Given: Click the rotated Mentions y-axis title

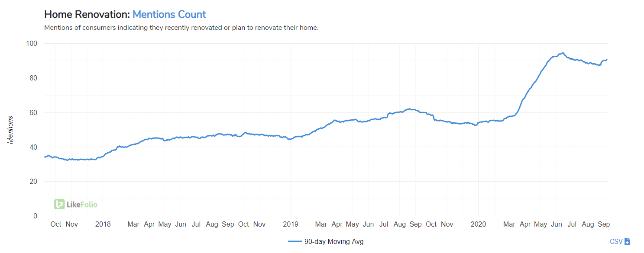Looking at the screenshot, I should (10, 130).
